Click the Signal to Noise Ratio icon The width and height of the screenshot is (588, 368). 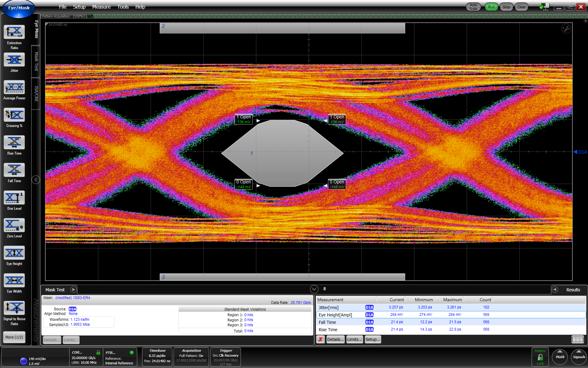pyautogui.click(x=14, y=308)
